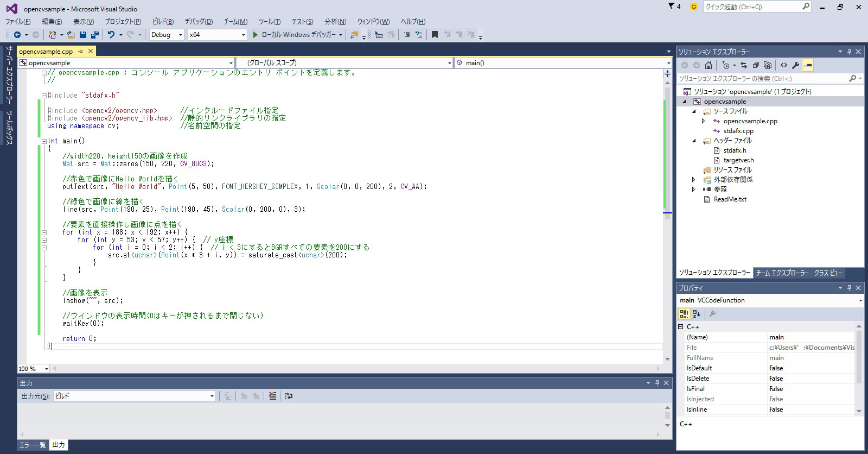Expand the 外部依存関係 tree node
This screenshot has width=868, height=454.
[693, 180]
